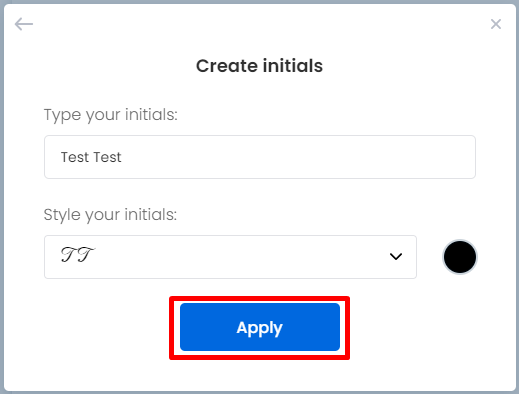Change ink color via the black circle
Image resolution: width=519 pixels, height=394 pixels.
pyautogui.click(x=460, y=257)
